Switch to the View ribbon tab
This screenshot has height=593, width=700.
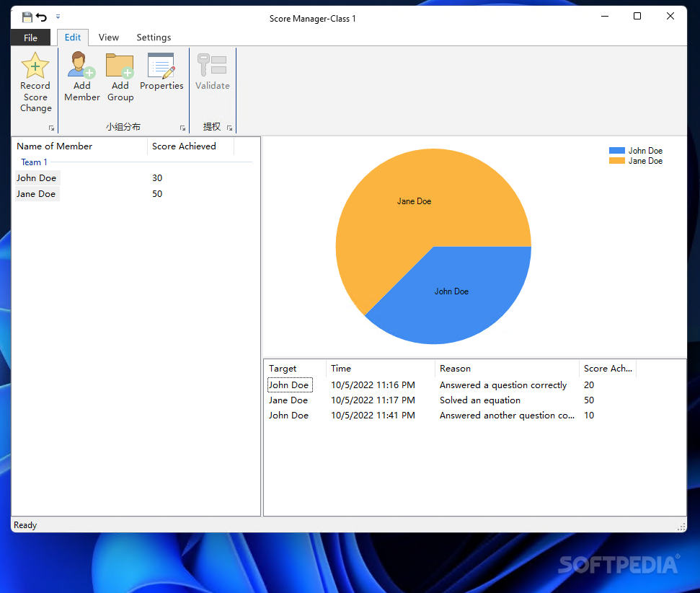click(x=108, y=38)
